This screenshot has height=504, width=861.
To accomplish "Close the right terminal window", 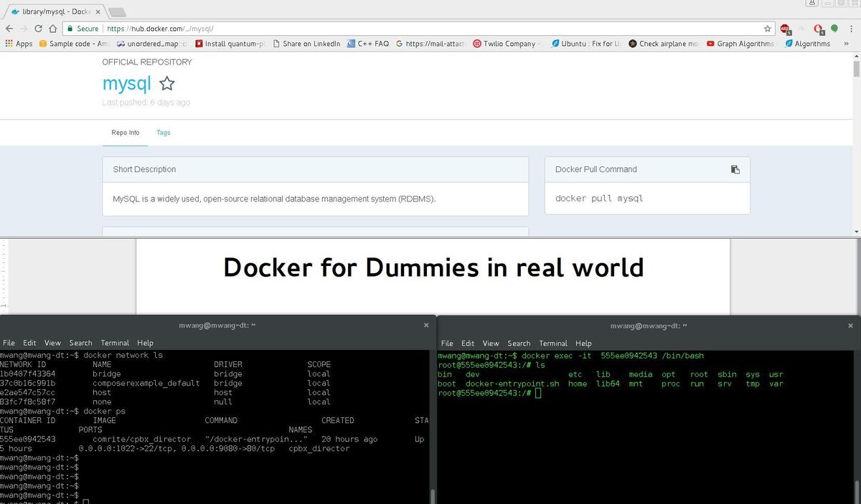I will coord(851,325).
